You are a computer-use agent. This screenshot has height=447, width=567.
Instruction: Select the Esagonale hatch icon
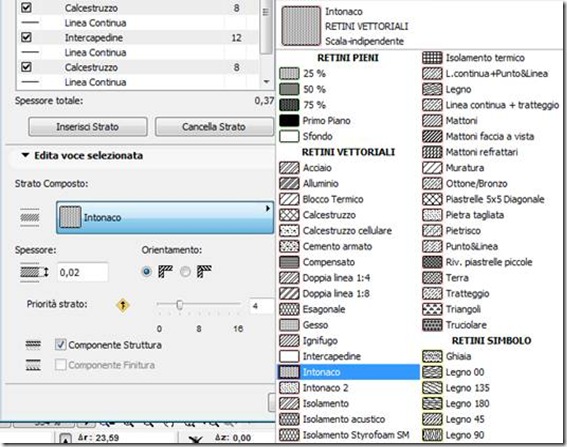(289, 309)
